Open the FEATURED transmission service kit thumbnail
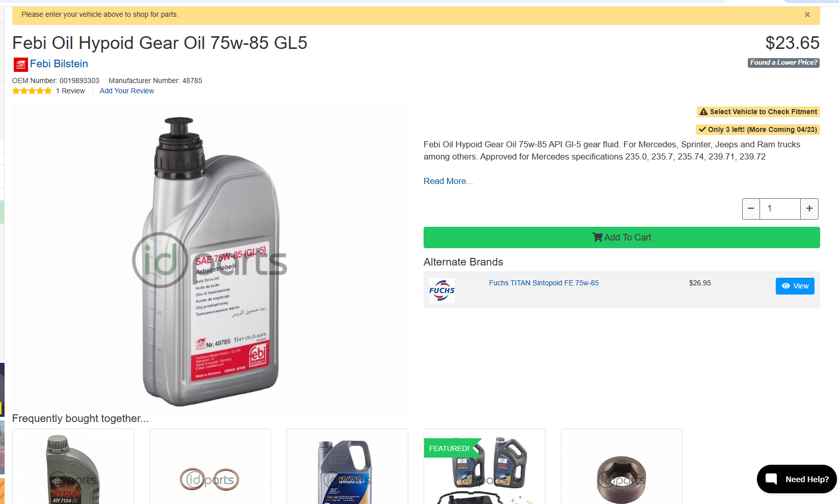The image size is (839, 504). (x=484, y=467)
